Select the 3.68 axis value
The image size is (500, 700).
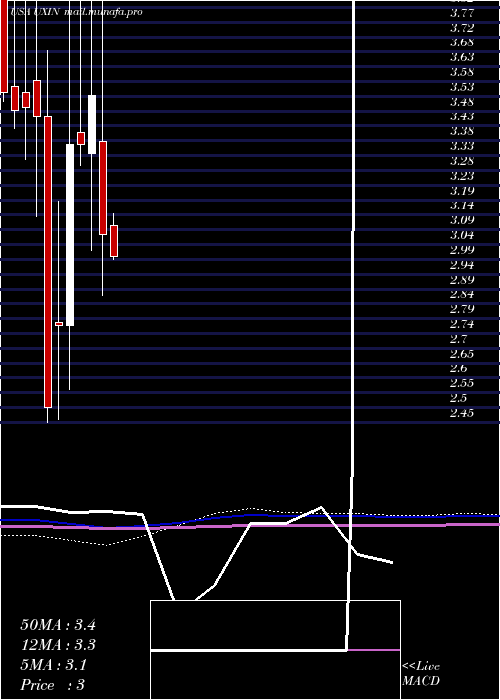(x=462, y=42)
